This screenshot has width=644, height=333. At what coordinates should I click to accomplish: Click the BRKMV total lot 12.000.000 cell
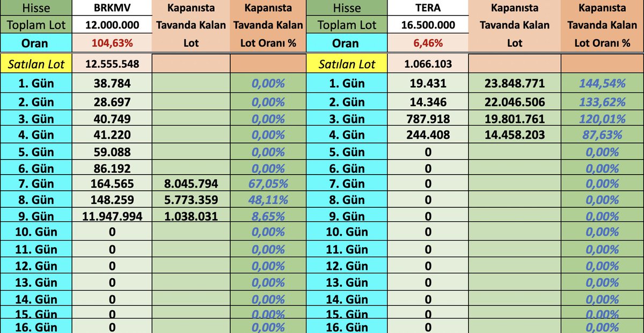coord(112,25)
